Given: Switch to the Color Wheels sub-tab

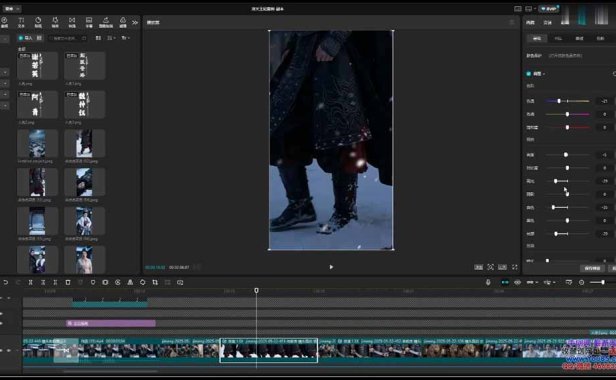Looking at the screenshot, I should pos(600,38).
